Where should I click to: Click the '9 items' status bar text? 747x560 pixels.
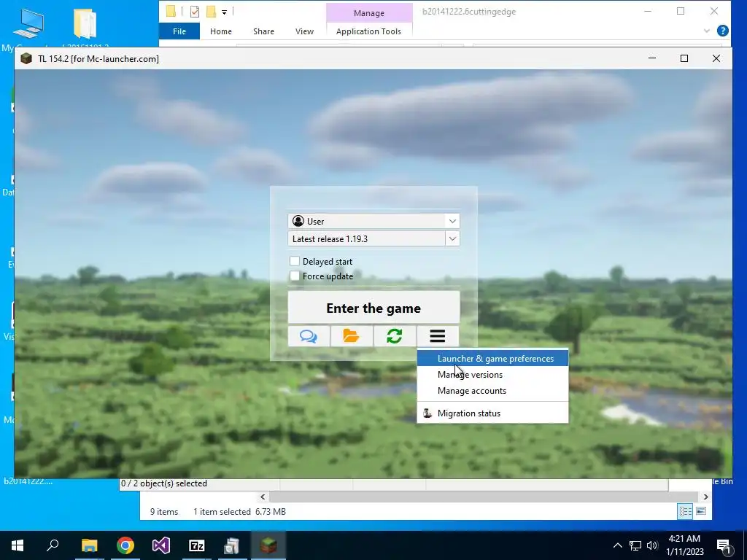[164, 511]
